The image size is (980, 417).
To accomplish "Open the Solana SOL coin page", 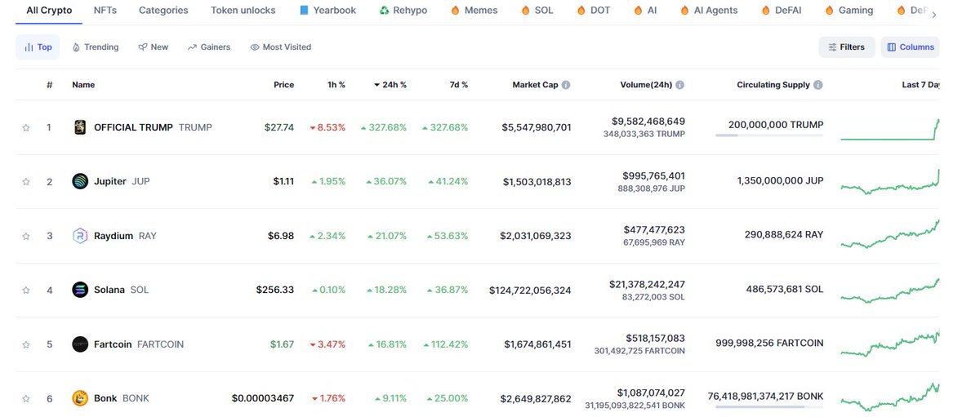I will 121,290.
